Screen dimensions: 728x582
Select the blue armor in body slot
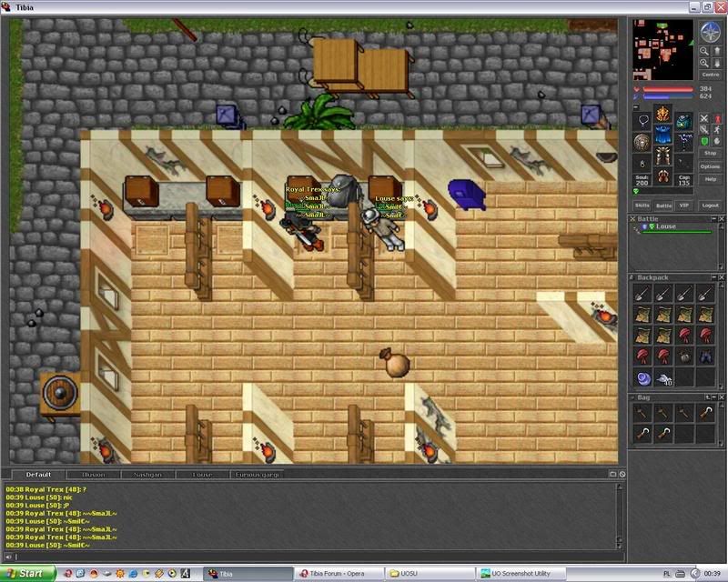point(663,134)
